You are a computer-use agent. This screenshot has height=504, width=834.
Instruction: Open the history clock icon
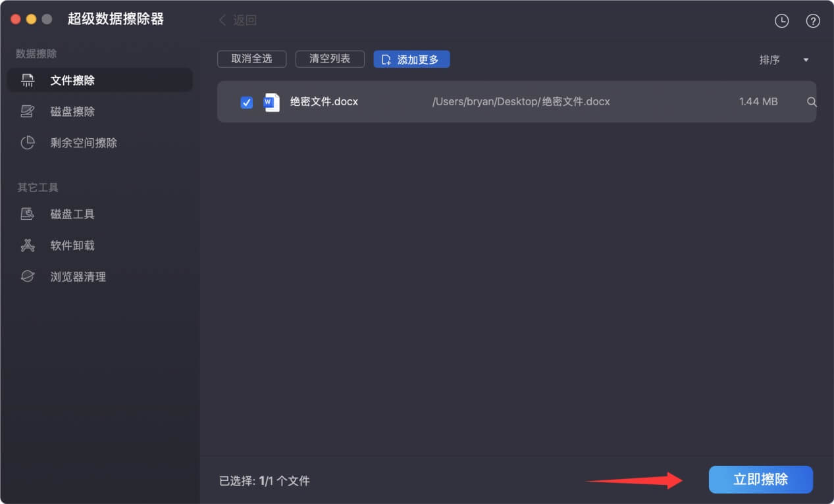(x=781, y=20)
